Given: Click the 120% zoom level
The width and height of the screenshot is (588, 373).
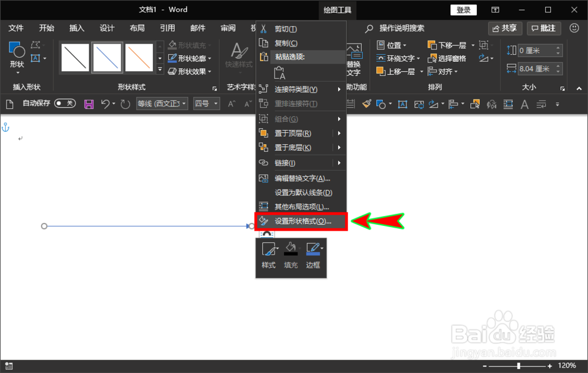Looking at the screenshot, I should [567, 365].
